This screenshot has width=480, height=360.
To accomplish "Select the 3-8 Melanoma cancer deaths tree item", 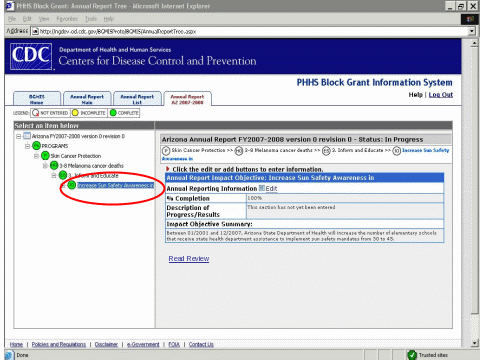I will (x=91, y=166).
